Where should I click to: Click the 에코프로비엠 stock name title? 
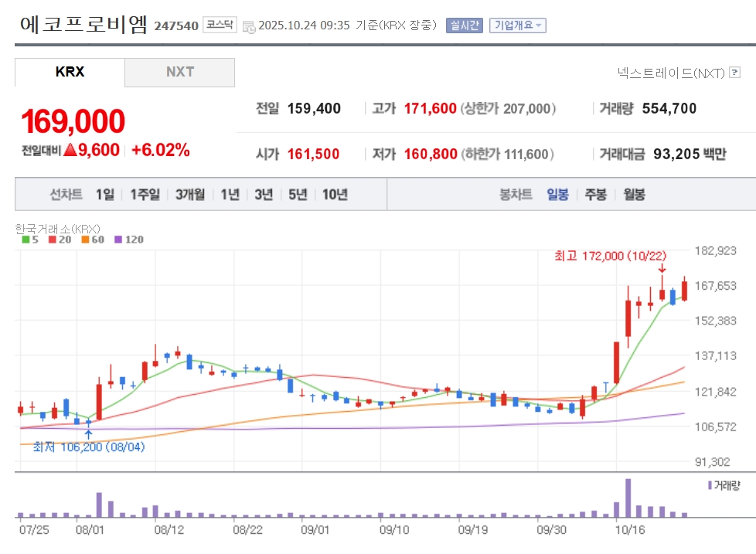coord(83,24)
